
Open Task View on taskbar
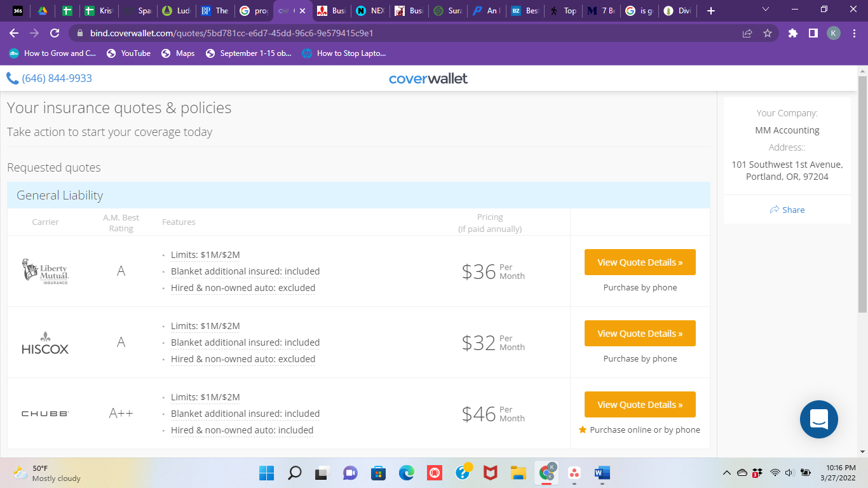tap(322, 473)
